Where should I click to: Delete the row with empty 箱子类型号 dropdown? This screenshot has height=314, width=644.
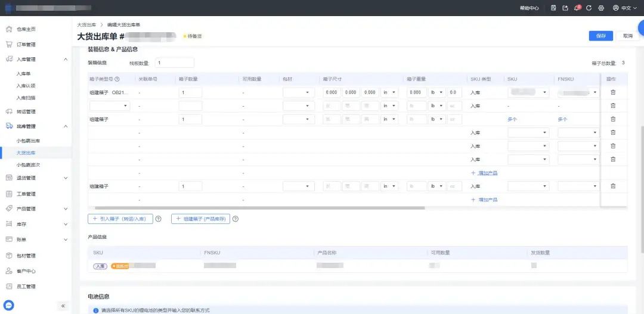[613, 105]
